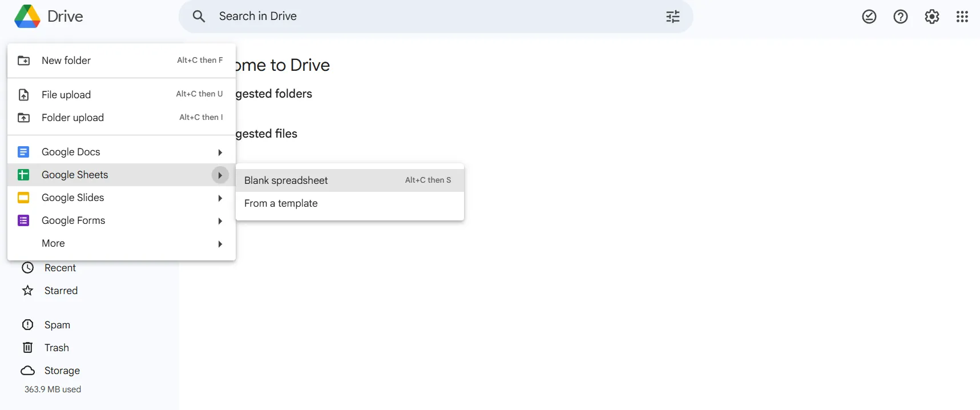Select Google Docs menu entry
980x410 pixels.
[122, 152]
